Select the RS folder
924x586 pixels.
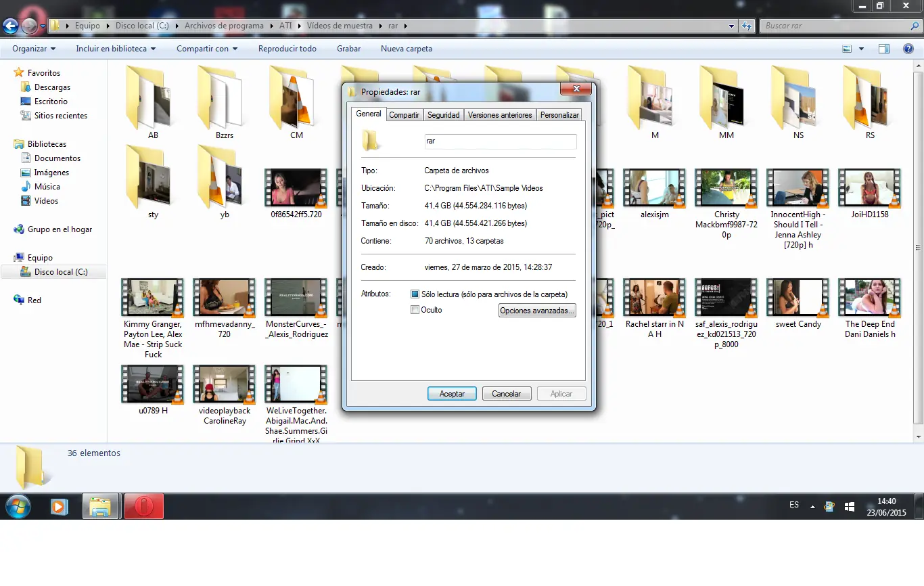(870, 102)
